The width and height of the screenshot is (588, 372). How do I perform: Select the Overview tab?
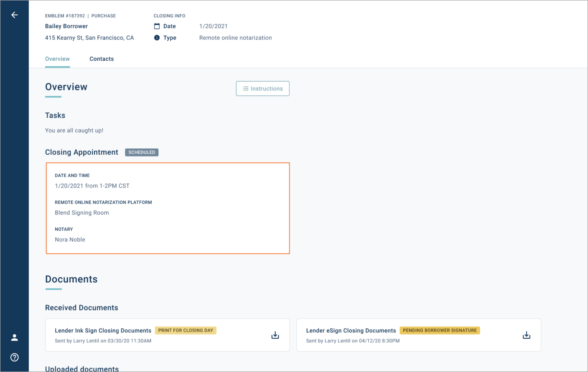pos(57,59)
